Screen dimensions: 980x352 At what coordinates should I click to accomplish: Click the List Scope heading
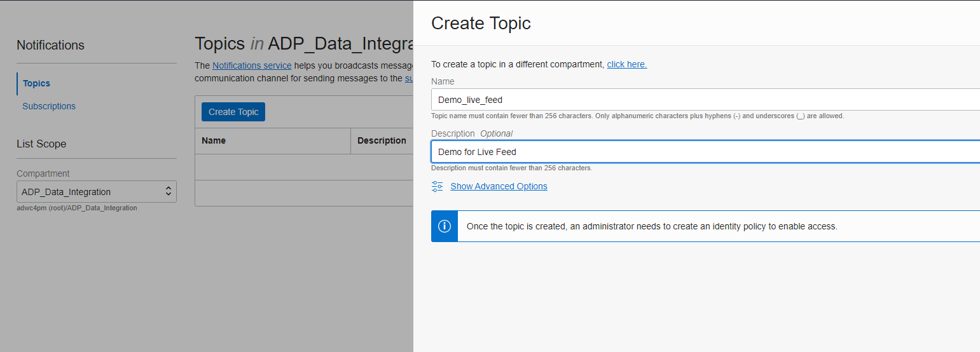click(x=41, y=144)
